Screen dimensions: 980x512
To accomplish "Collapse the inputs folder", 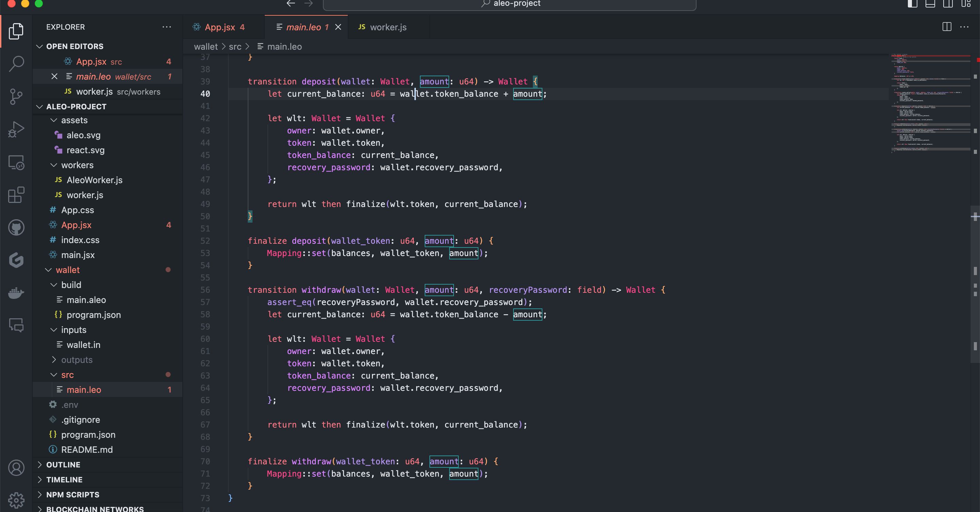I will coord(108,330).
